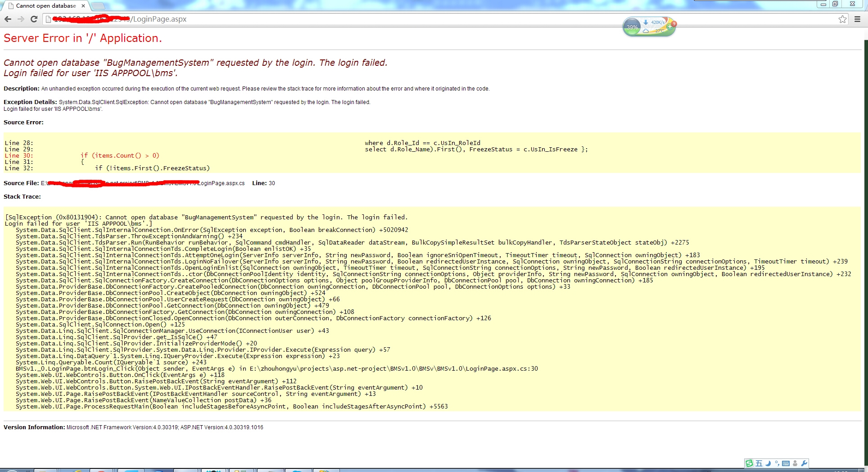The image size is (868, 472).
Task: Reload the LoginPage.aspx page
Action: (34, 19)
